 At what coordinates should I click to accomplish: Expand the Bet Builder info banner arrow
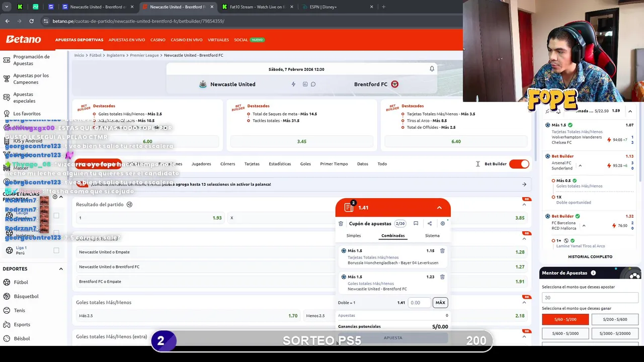pyautogui.click(x=524, y=185)
